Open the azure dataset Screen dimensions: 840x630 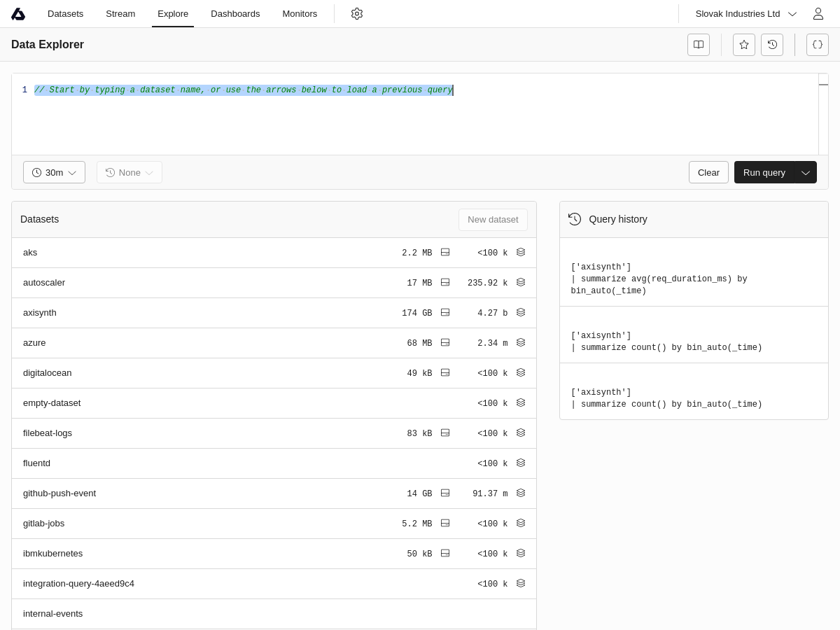click(x=34, y=343)
